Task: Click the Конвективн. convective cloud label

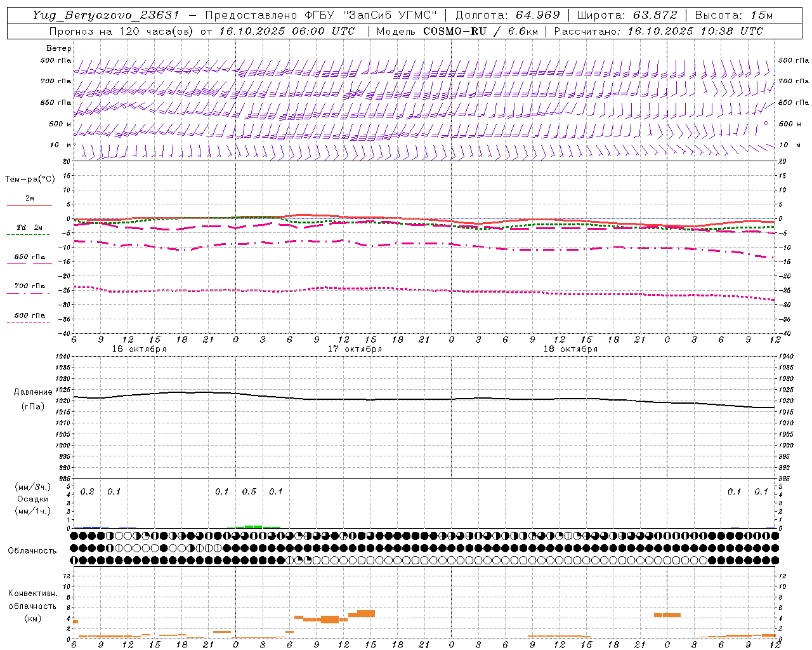Action: [x=32, y=594]
